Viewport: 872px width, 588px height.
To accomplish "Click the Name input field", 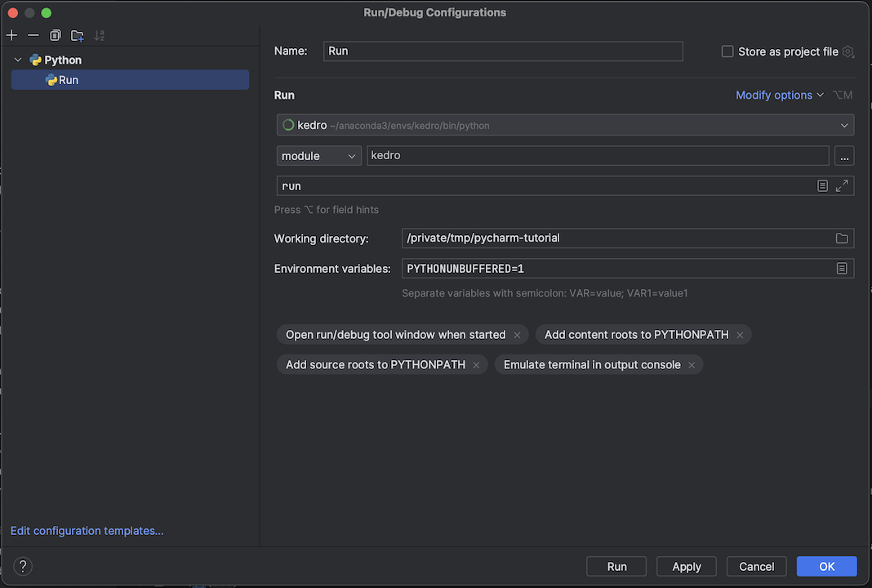I will pos(502,51).
